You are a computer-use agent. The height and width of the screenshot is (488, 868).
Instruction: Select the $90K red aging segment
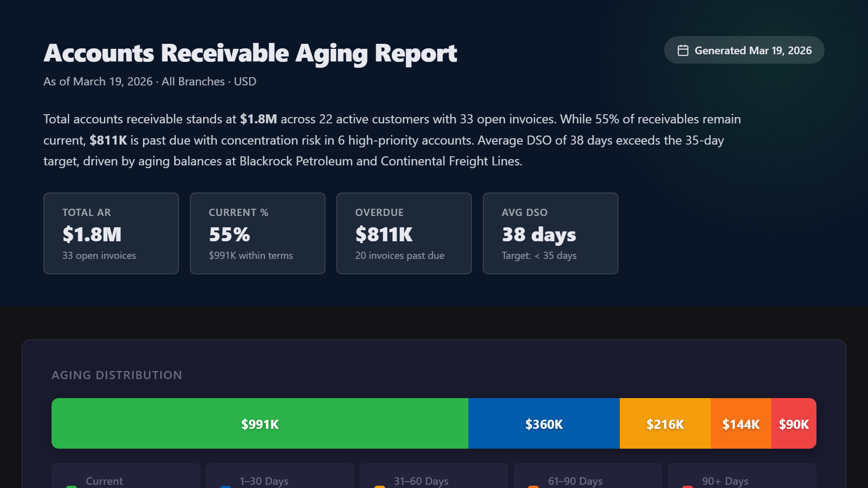(x=794, y=424)
